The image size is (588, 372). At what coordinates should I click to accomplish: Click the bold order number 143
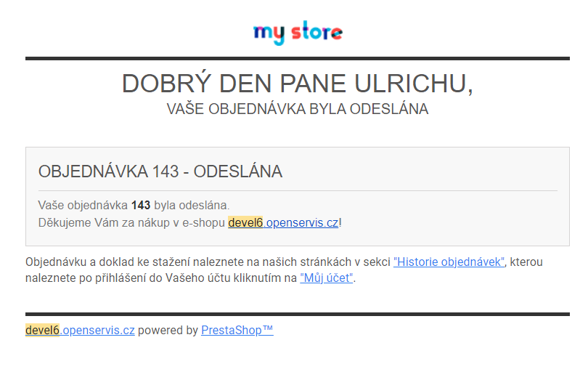pyautogui.click(x=141, y=206)
